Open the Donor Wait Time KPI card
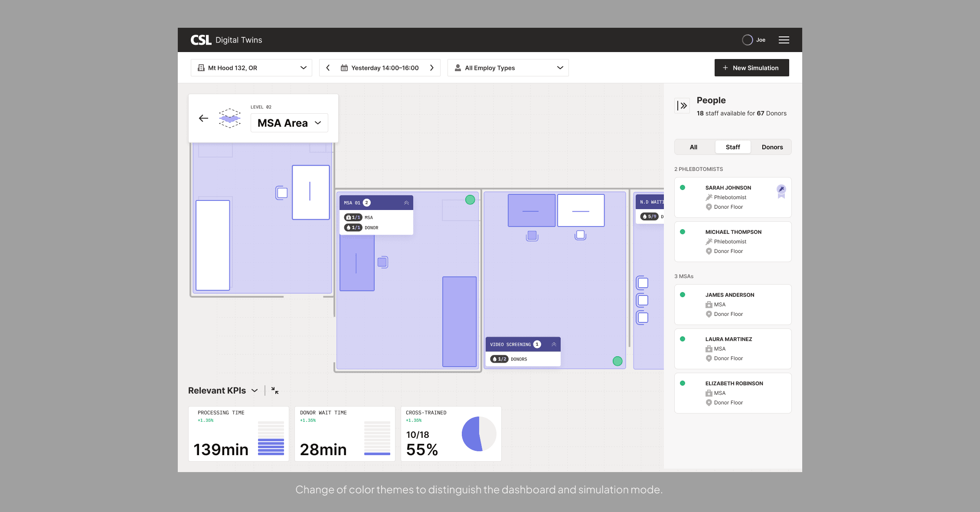This screenshot has width=980, height=512. coord(345,434)
